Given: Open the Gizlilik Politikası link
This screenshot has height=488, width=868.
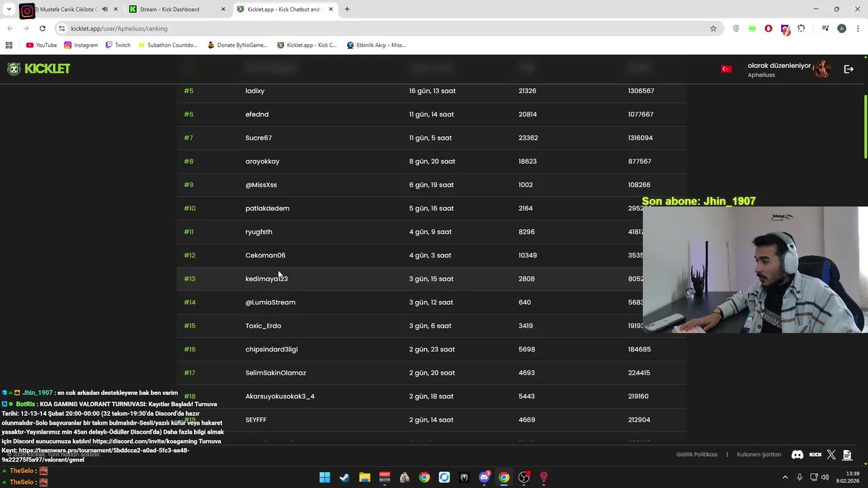Looking at the screenshot, I should (x=696, y=455).
